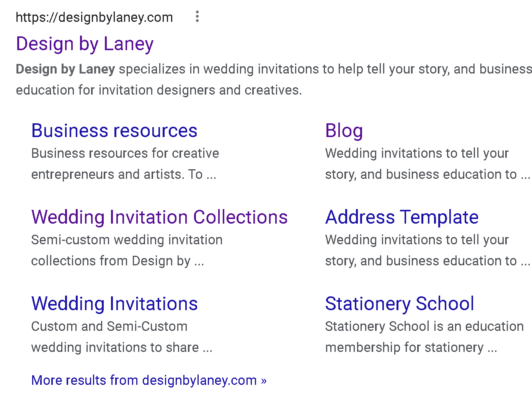
Task: Click the 'Stationery School is an education' snippet
Action: tap(424, 326)
